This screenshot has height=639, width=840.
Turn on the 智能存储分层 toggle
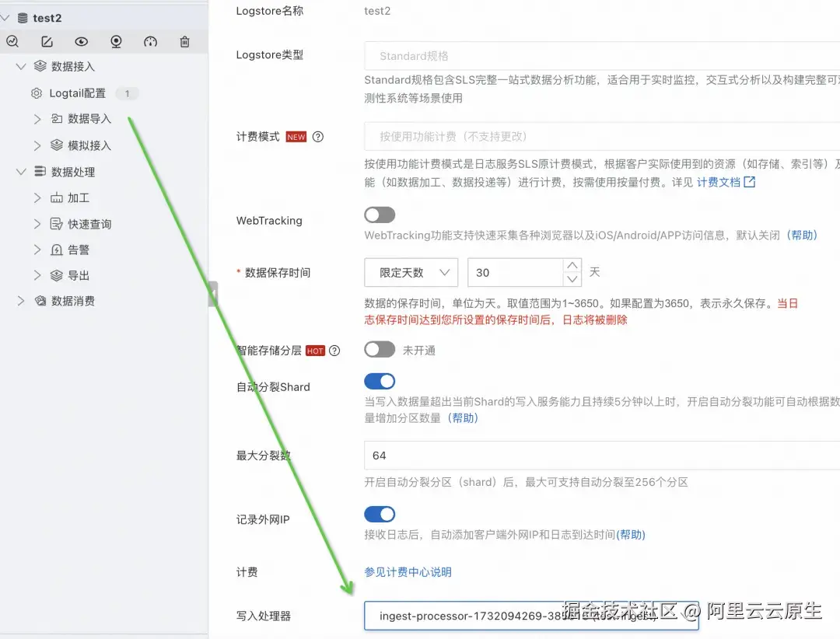(380, 350)
